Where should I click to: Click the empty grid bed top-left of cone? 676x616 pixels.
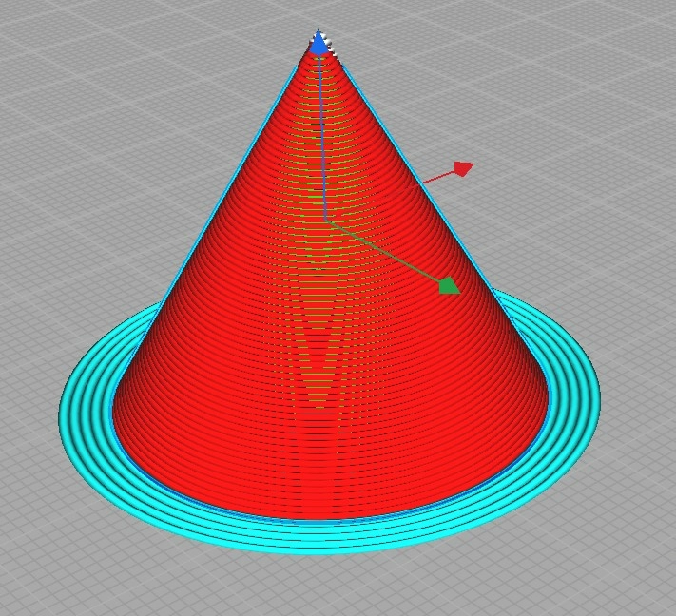[x=95, y=114]
